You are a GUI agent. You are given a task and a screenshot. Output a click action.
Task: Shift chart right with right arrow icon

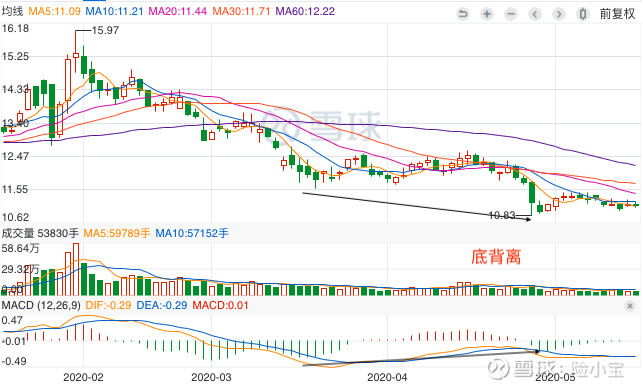(x=559, y=14)
